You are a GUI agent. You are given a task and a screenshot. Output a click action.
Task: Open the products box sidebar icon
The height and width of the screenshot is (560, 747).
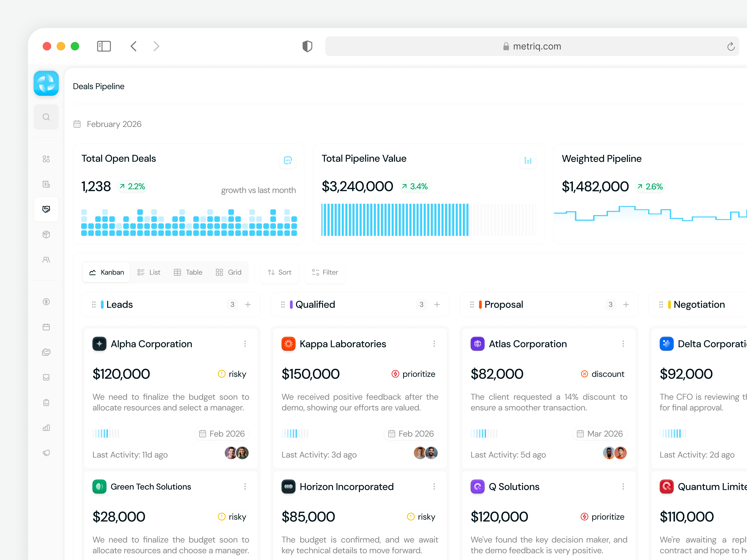(x=46, y=235)
